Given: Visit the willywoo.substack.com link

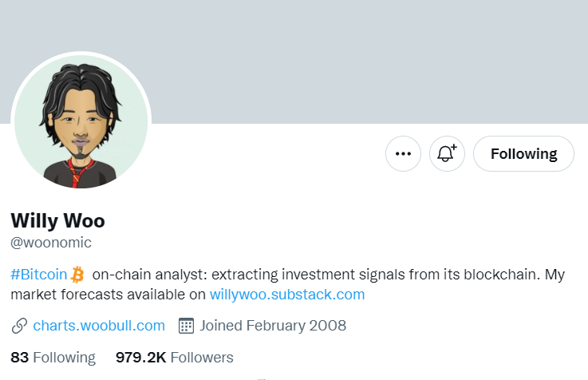Looking at the screenshot, I should coord(287,295).
